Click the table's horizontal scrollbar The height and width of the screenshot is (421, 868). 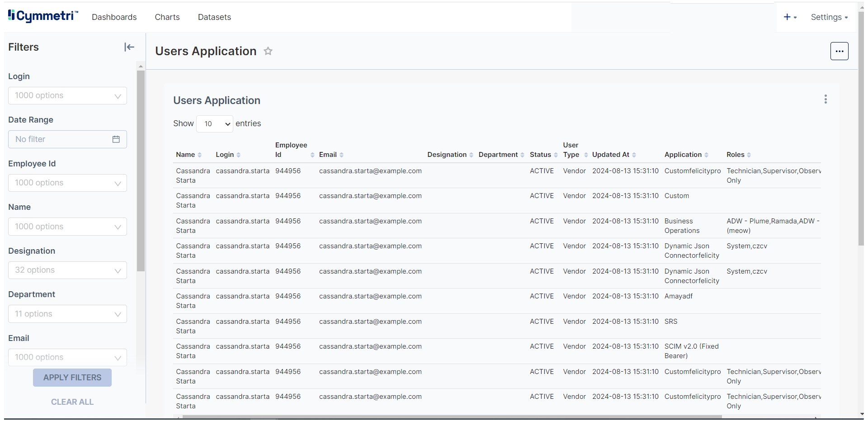pyautogui.click(x=452, y=417)
